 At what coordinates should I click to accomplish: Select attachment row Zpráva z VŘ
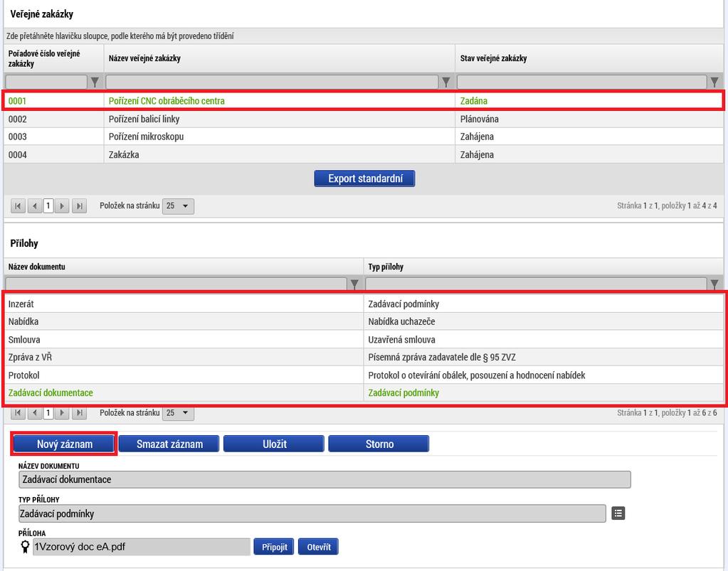click(x=364, y=357)
